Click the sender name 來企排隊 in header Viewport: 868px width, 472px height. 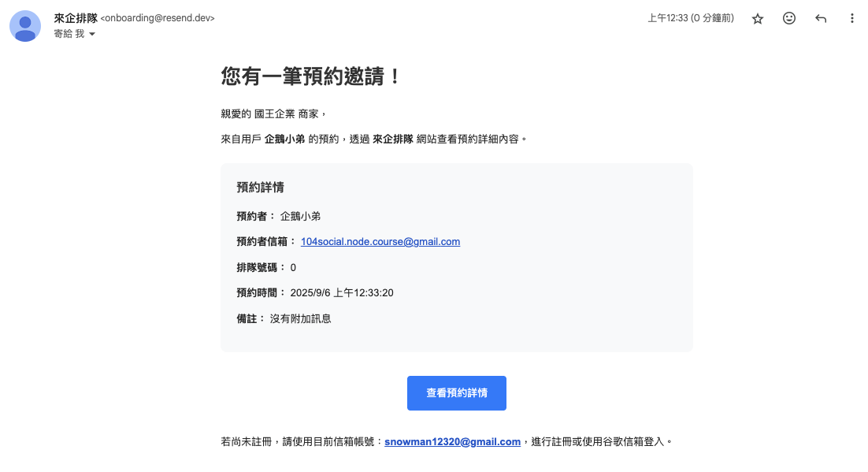coord(76,18)
